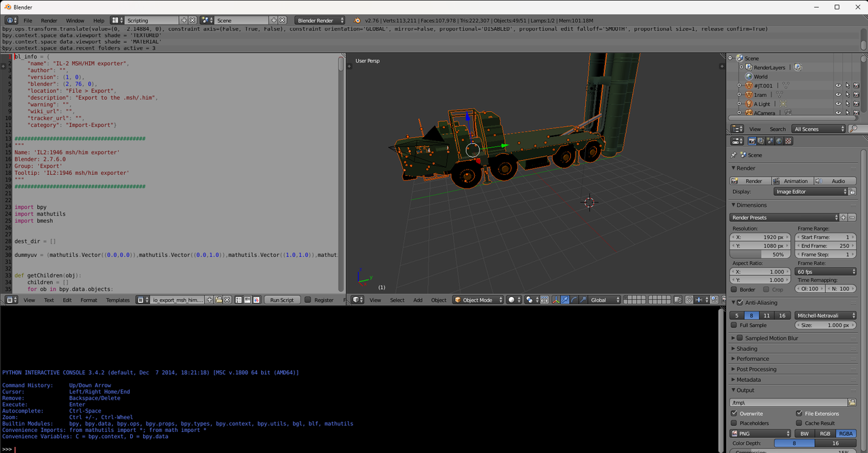This screenshot has height=453, width=868.
Task: Open the Blender Render engine dropdown
Action: (320, 20)
